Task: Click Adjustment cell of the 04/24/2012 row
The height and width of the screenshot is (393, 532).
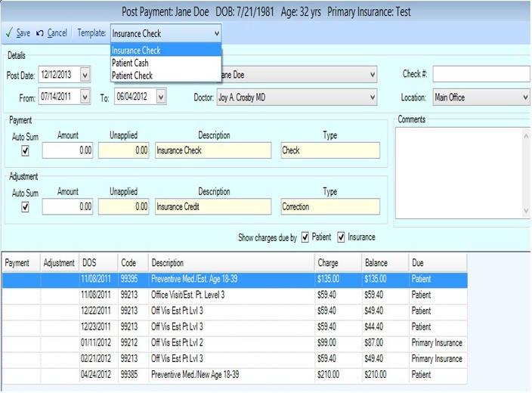Action: (x=60, y=375)
